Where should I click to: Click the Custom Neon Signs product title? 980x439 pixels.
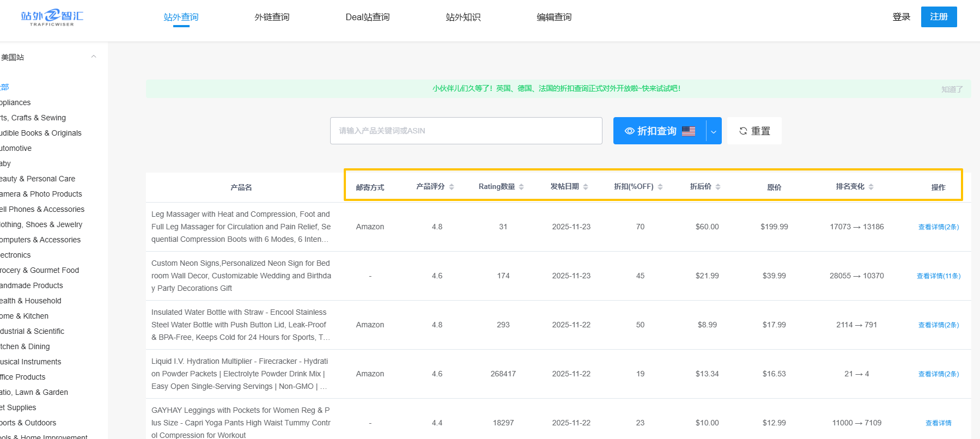click(x=241, y=276)
